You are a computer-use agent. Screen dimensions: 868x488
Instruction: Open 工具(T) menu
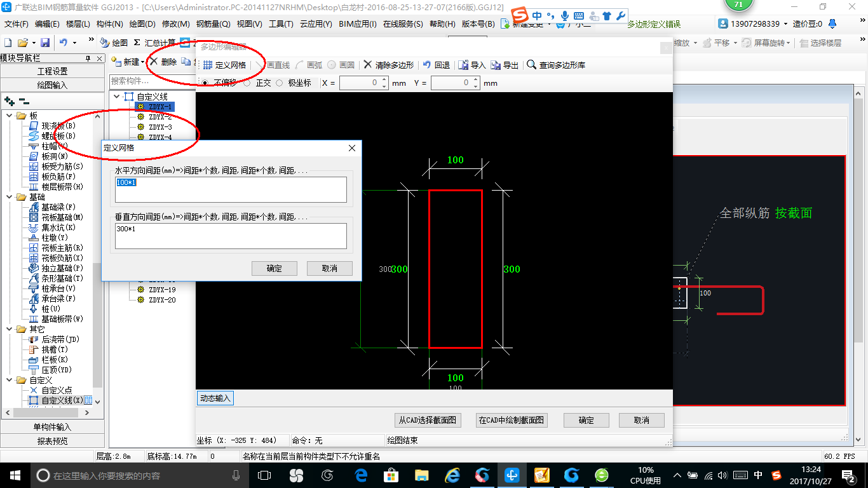[281, 24]
